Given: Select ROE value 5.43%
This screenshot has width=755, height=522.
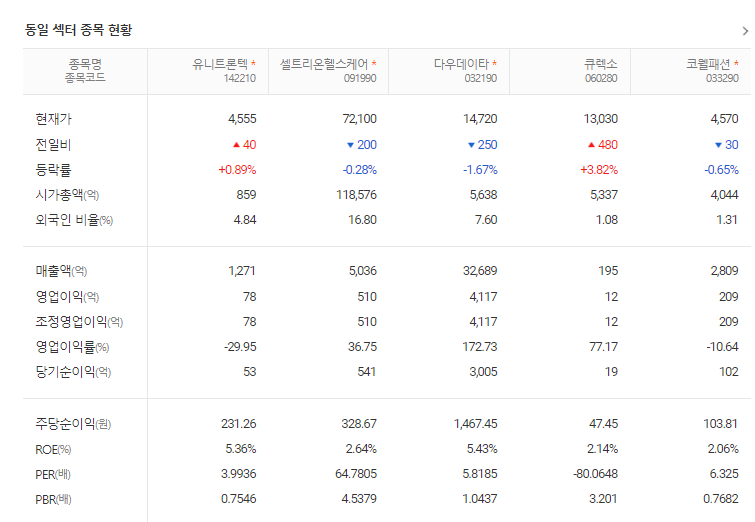Looking at the screenshot, I should coord(482,449).
